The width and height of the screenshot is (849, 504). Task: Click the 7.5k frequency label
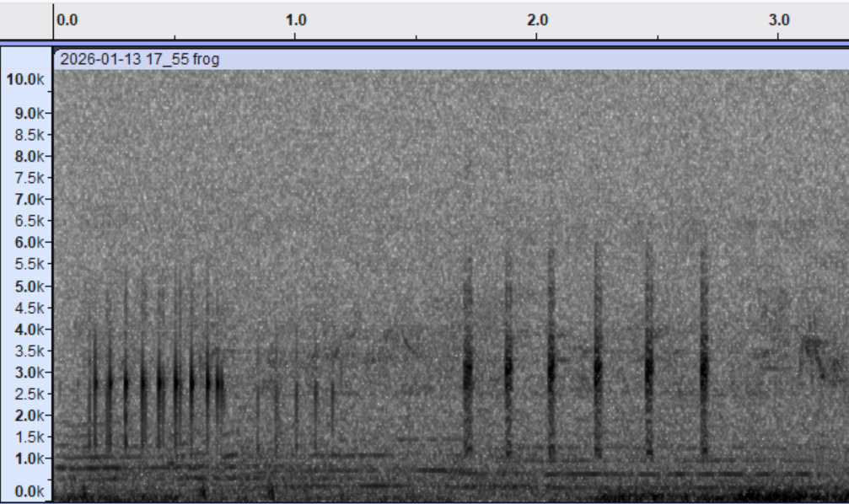tap(30, 178)
